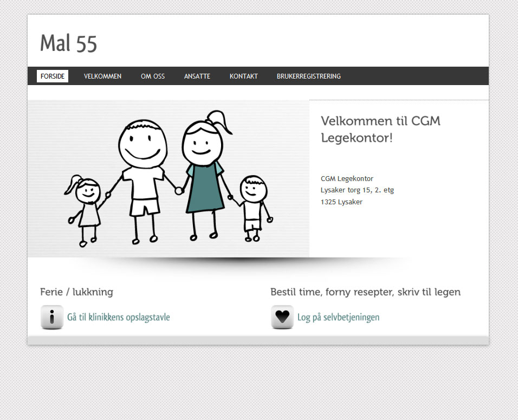Follow the Gå til klinikkens opslagstavle link

[119, 317]
